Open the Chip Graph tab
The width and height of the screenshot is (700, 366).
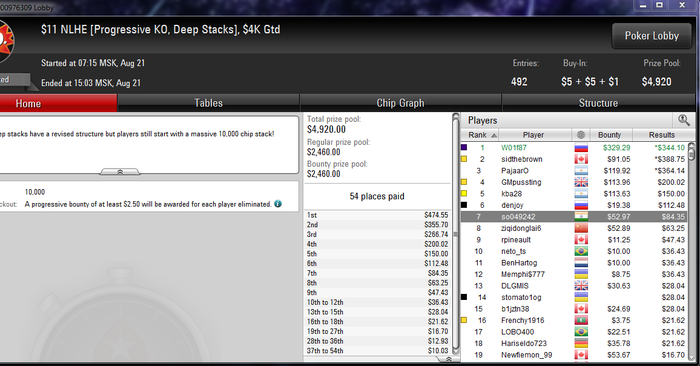(x=400, y=103)
